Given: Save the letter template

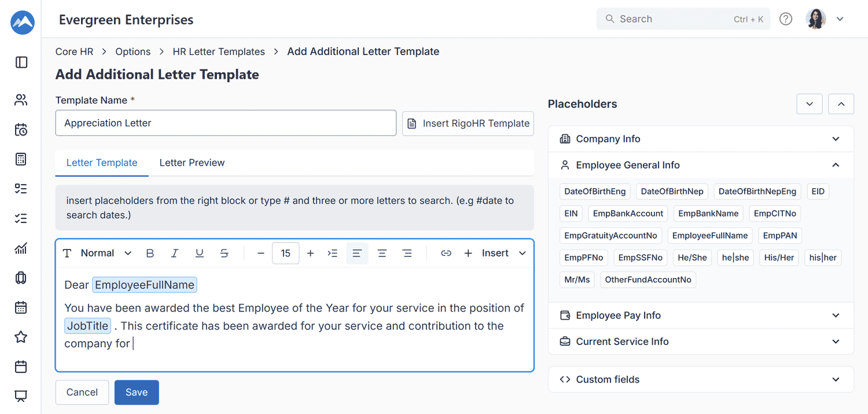Looking at the screenshot, I should tap(137, 392).
